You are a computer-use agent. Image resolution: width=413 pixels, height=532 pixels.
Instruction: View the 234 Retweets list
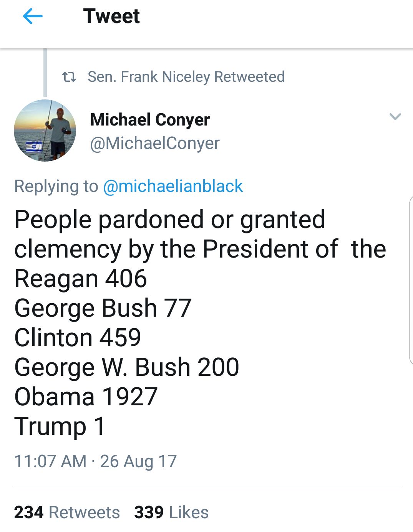[67, 512]
